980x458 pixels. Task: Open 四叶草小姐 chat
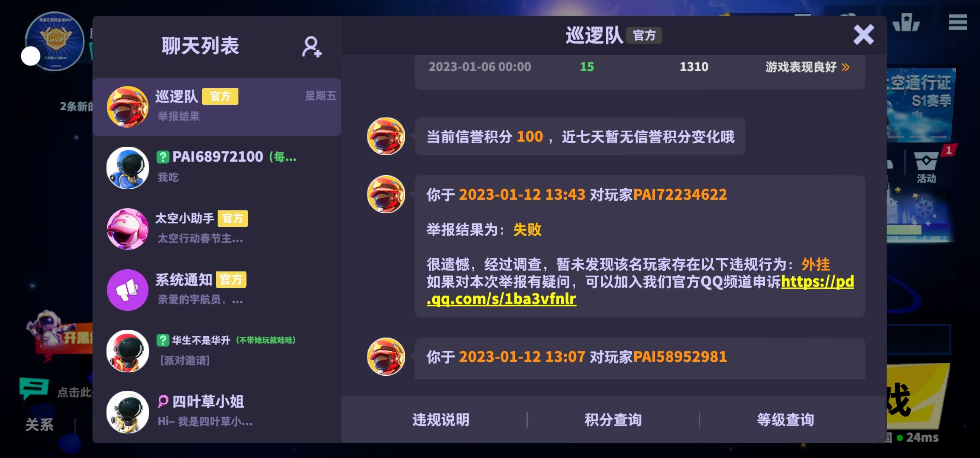(x=217, y=412)
